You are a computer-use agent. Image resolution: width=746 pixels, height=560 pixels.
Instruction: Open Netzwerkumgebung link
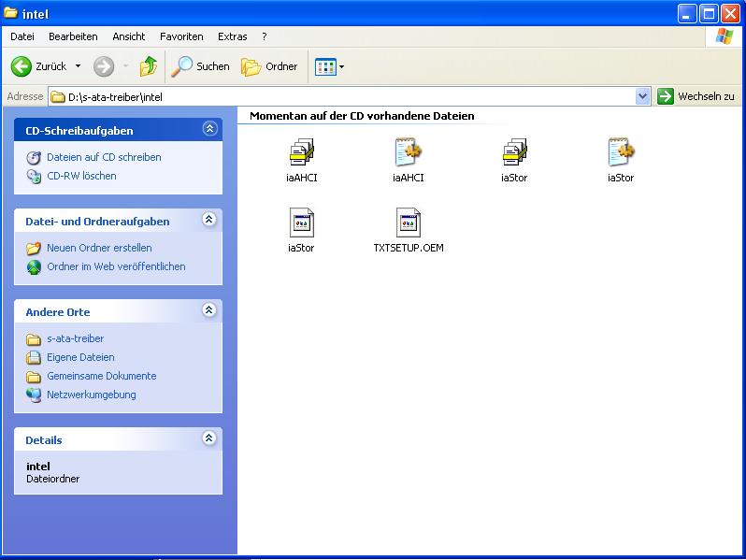[x=92, y=395]
